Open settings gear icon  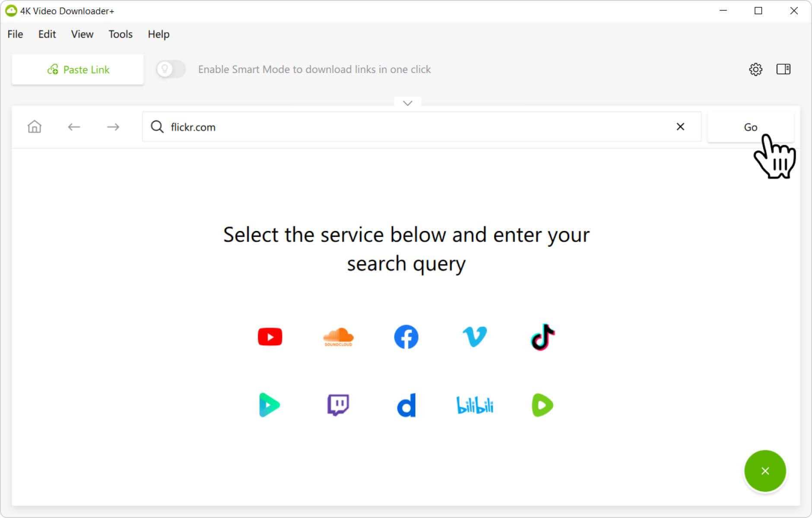(755, 69)
